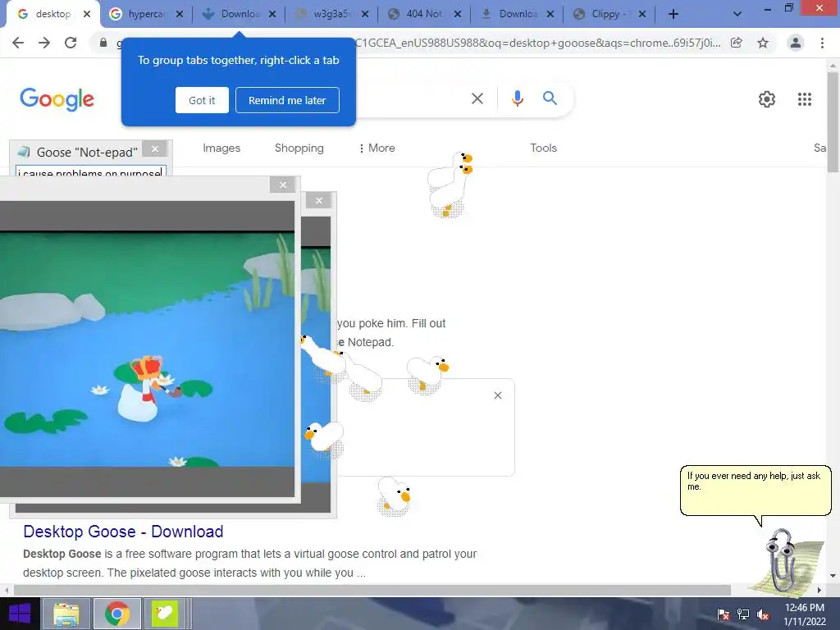Click the muted volume tray icon
The height and width of the screenshot is (630, 840).
763,614
